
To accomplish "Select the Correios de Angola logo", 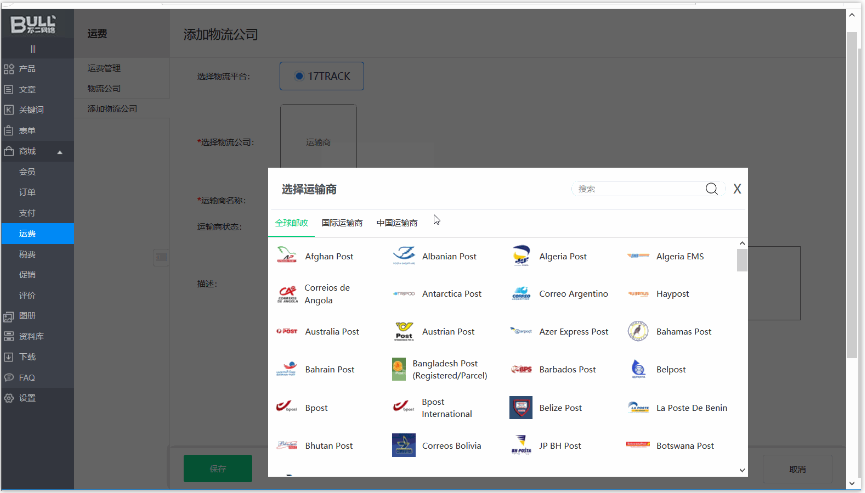I will pyautogui.click(x=287, y=294).
